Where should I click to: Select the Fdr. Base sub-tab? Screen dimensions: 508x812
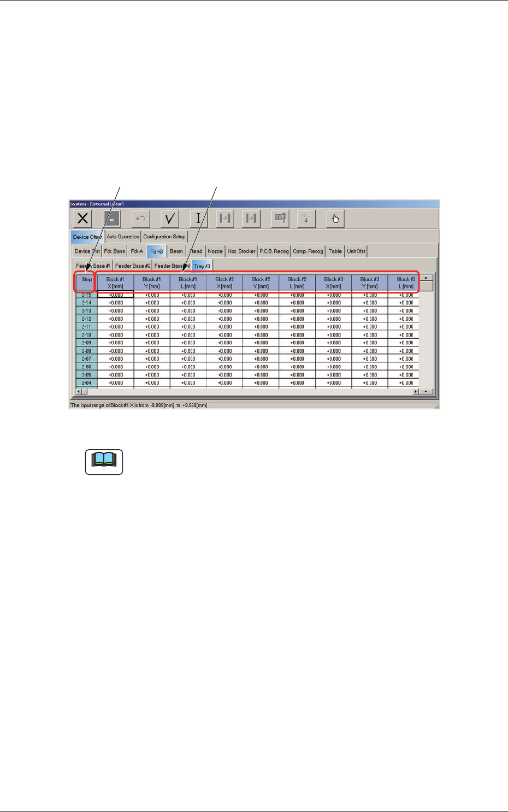[x=115, y=251]
